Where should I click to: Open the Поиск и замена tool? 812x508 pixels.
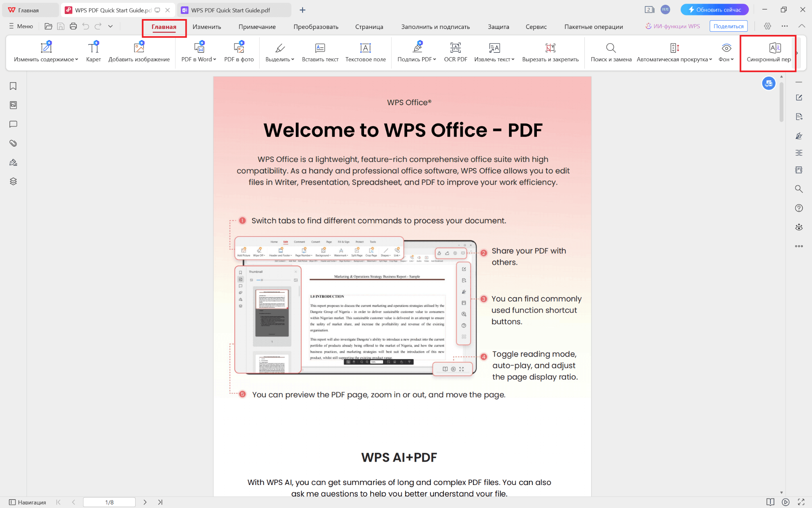click(611, 52)
